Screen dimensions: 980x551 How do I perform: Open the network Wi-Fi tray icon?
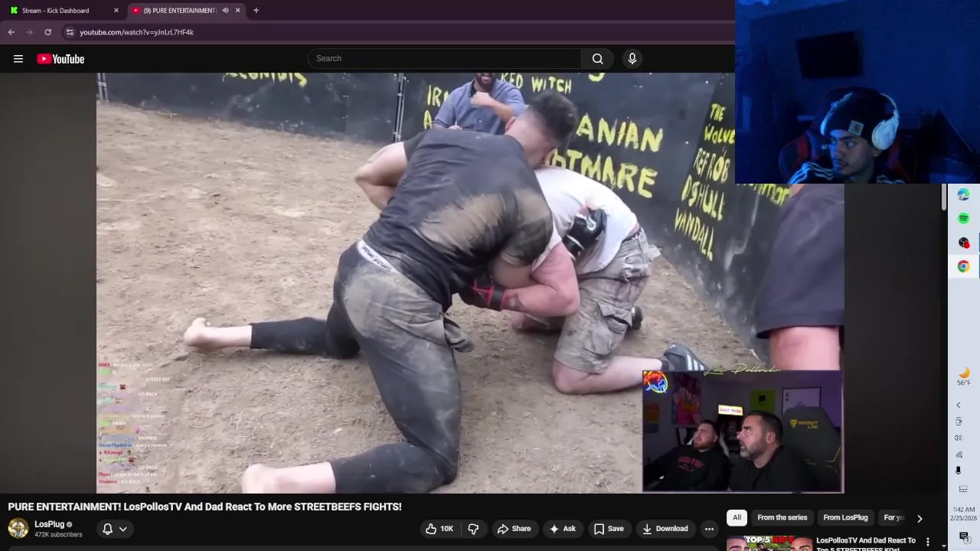959,455
